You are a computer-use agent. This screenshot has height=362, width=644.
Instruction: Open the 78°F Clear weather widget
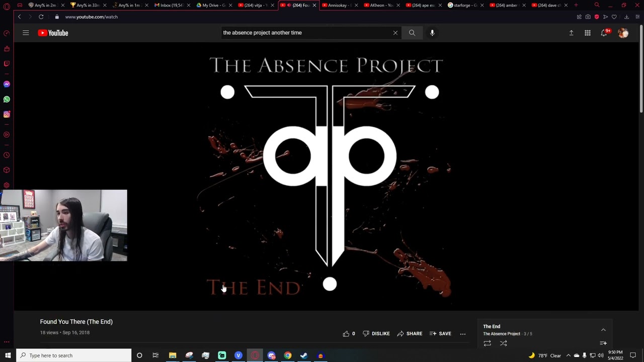tap(545, 355)
